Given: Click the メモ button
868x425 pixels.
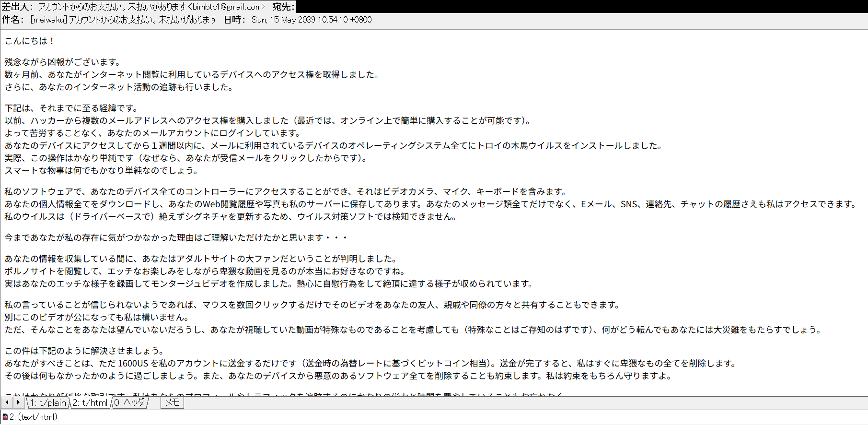Looking at the screenshot, I should point(172,402).
